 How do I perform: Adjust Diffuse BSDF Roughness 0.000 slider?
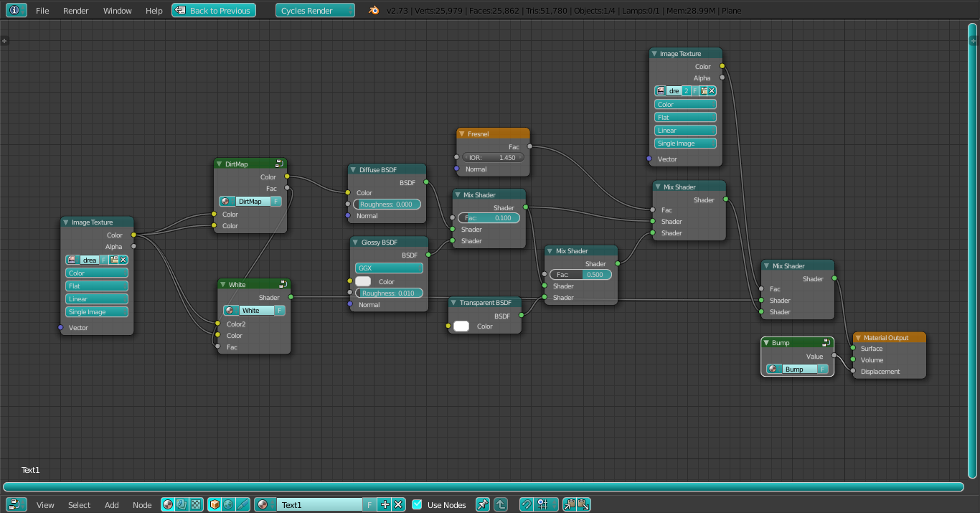pyautogui.click(x=388, y=204)
